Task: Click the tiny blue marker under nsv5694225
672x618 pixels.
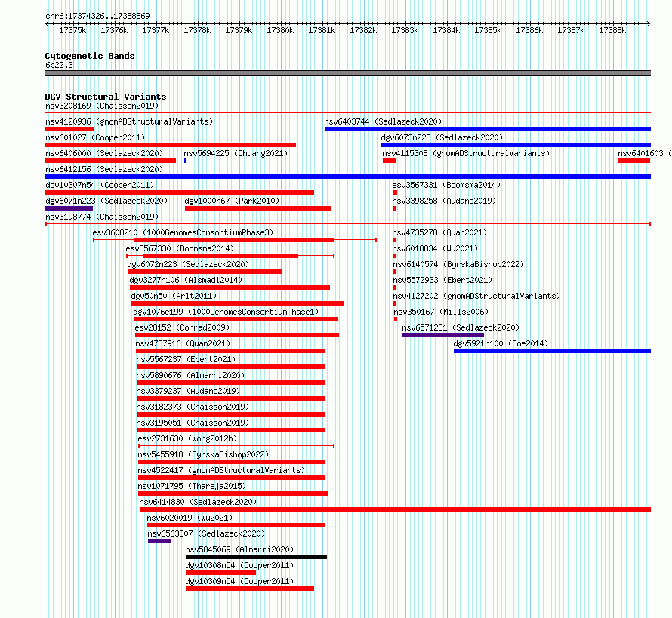Action: click(185, 161)
